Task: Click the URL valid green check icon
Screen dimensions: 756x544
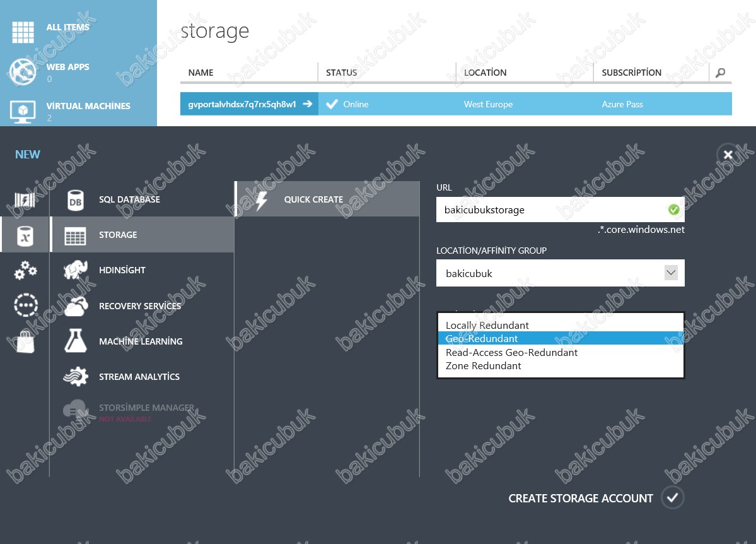Action: tap(673, 210)
